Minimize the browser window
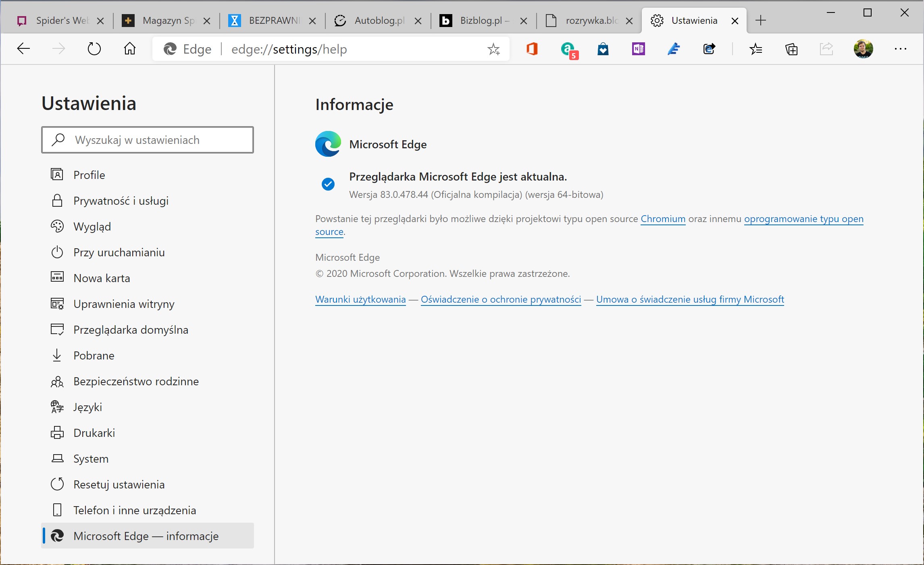The width and height of the screenshot is (924, 565). [x=830, y=13]
